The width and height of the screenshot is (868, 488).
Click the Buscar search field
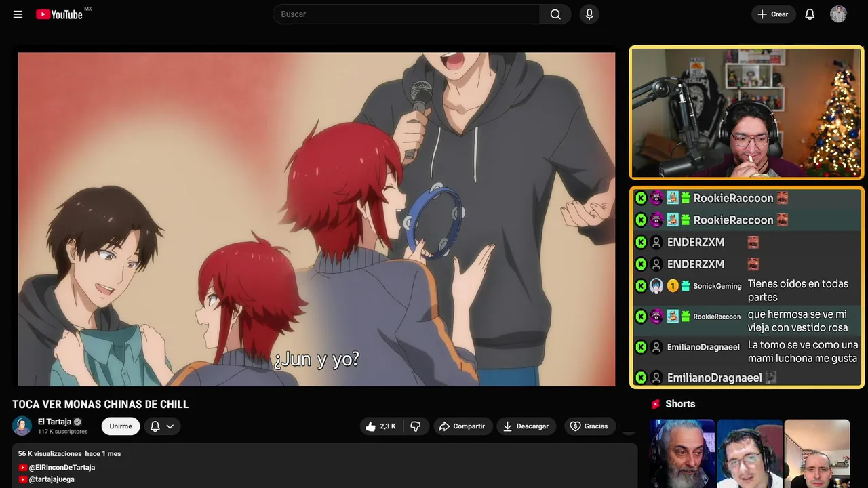tap(406, 14)
